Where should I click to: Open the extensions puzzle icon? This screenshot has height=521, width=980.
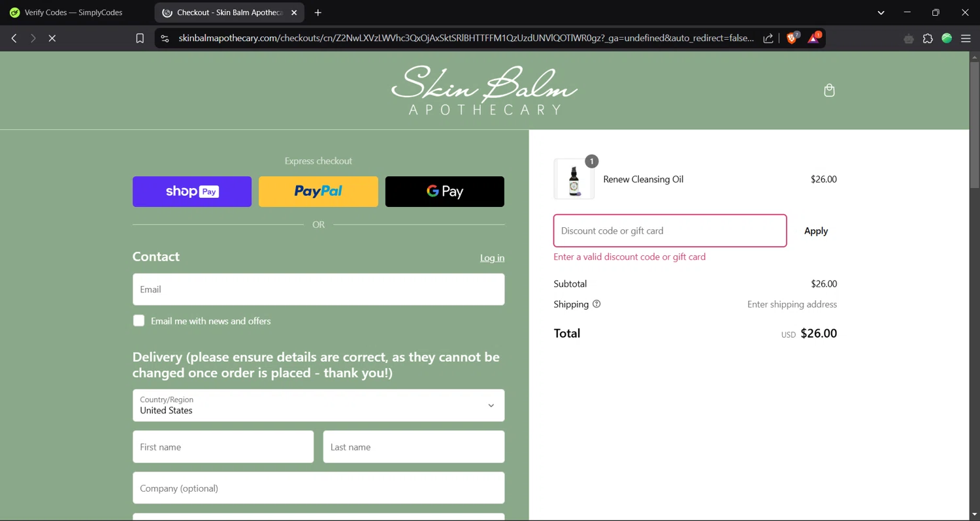click(928, 39)
